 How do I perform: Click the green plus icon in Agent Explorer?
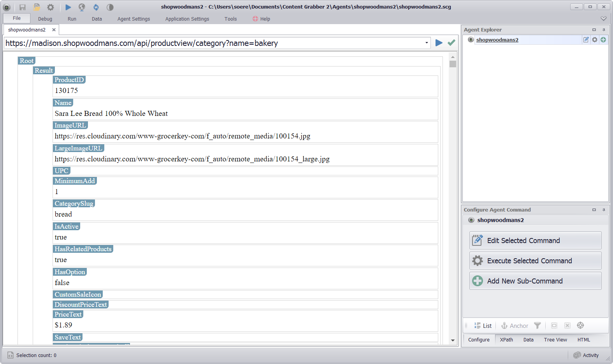point(603,40)
